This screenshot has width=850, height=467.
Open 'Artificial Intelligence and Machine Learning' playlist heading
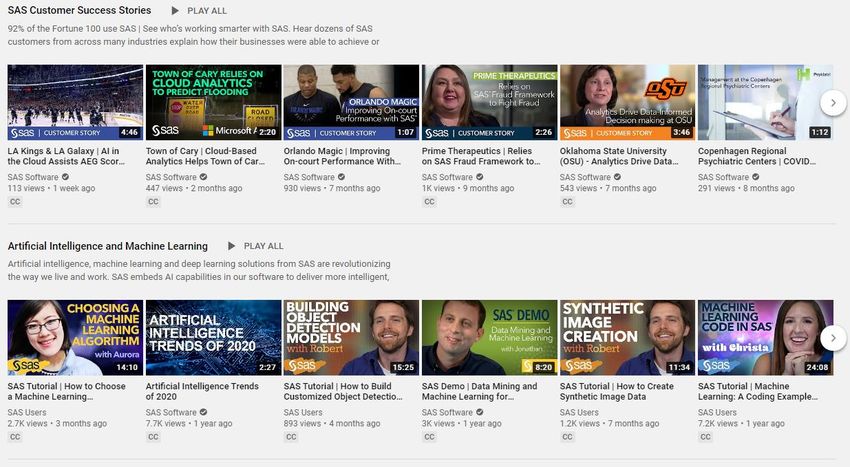pos(107,246)
